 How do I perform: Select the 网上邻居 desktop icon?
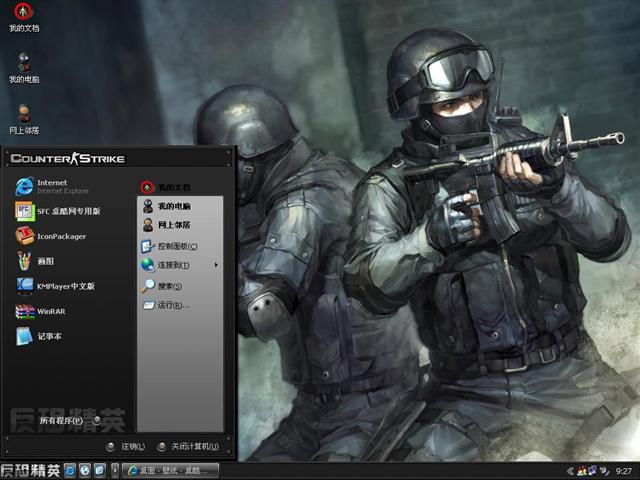[24, 116]
